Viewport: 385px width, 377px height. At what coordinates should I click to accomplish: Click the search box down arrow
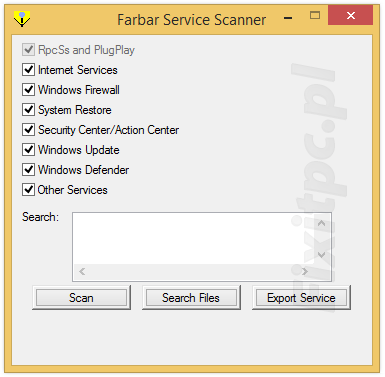[321, 255]
